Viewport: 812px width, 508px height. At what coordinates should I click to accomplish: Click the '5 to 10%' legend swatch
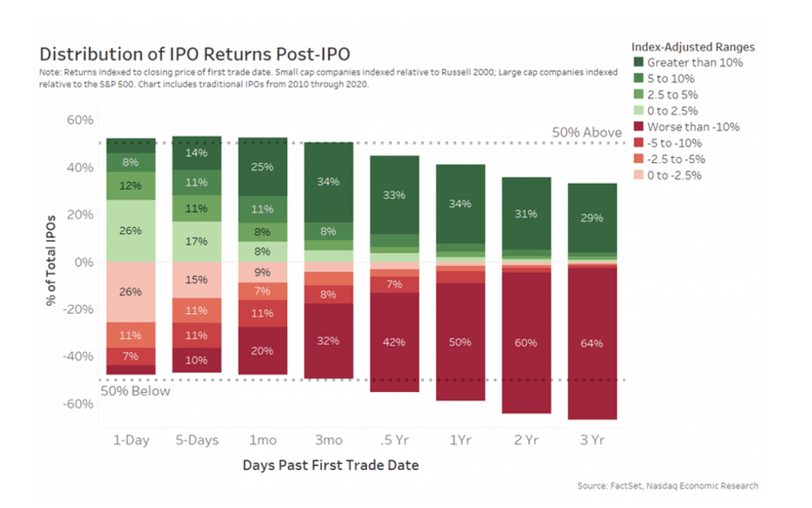coord(638,78)
